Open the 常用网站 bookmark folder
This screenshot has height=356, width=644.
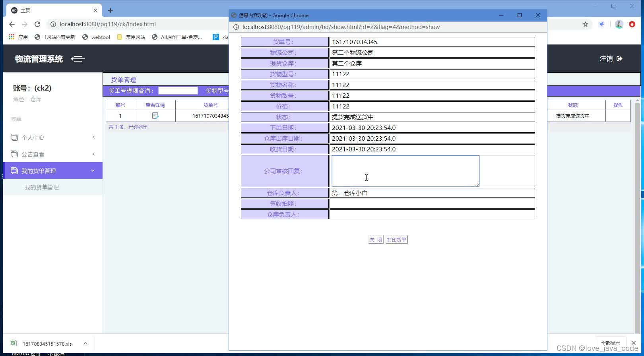point(131,37)
